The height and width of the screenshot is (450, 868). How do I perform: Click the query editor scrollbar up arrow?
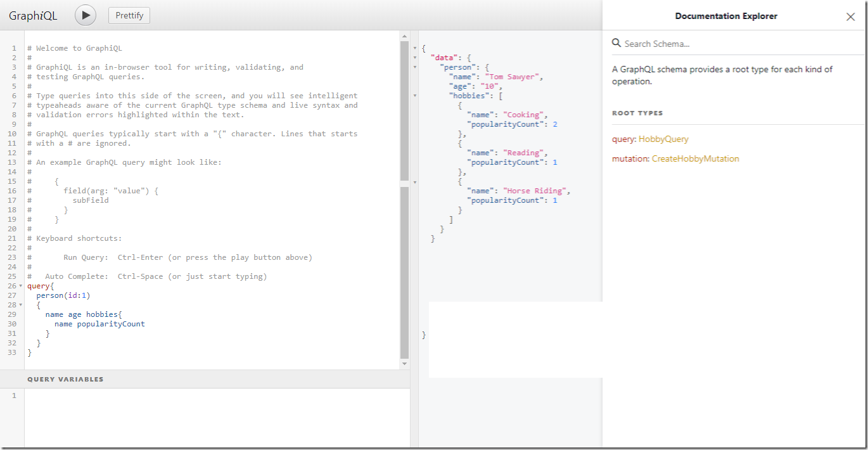404,37
